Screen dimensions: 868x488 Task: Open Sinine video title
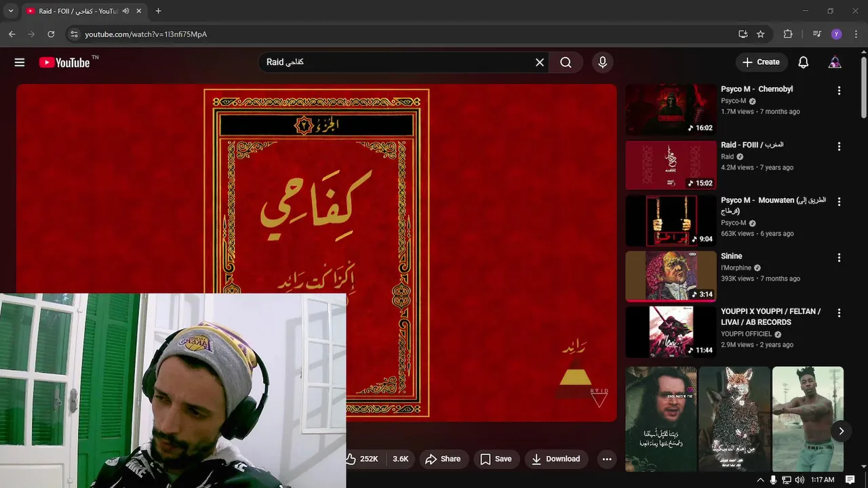[732, 256]
